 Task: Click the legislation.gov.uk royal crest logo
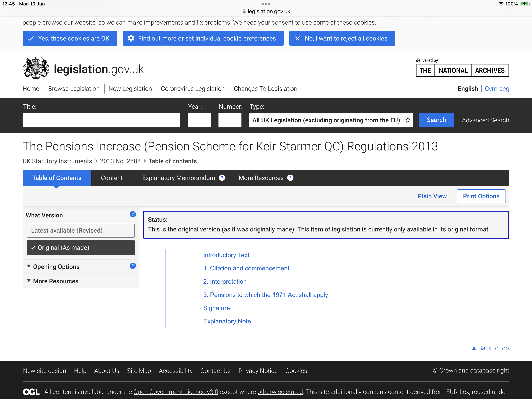coord(36,68)
